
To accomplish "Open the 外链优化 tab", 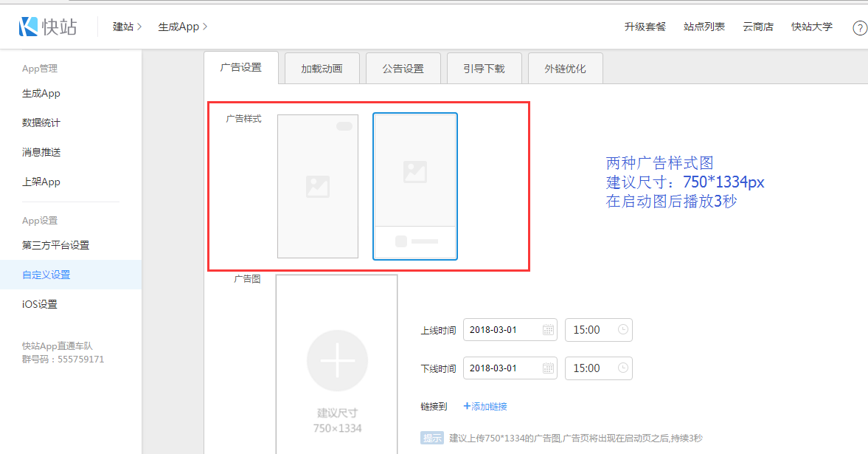I will [x=565, y=69].
